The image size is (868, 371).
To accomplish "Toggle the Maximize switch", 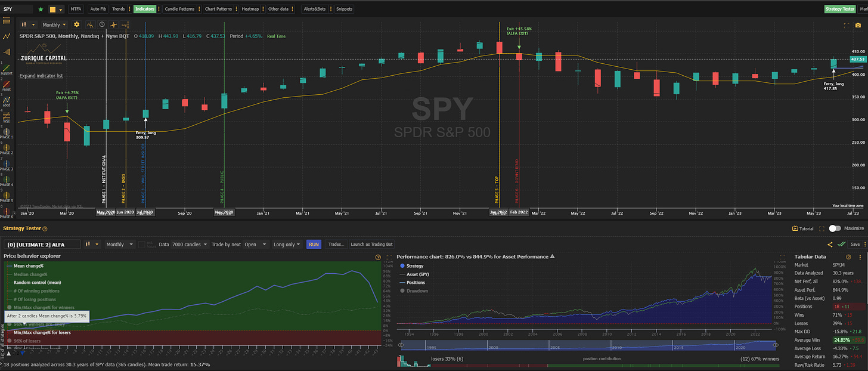I will pyautogui.click(x=835, y=228).
